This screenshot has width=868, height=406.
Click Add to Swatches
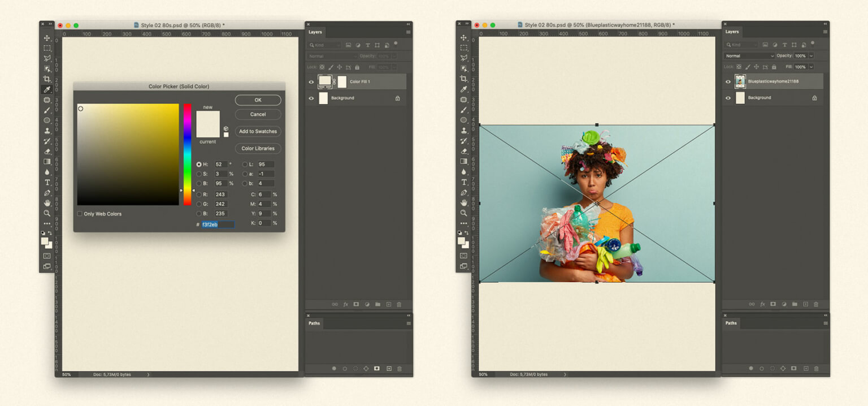pos(258,131)
